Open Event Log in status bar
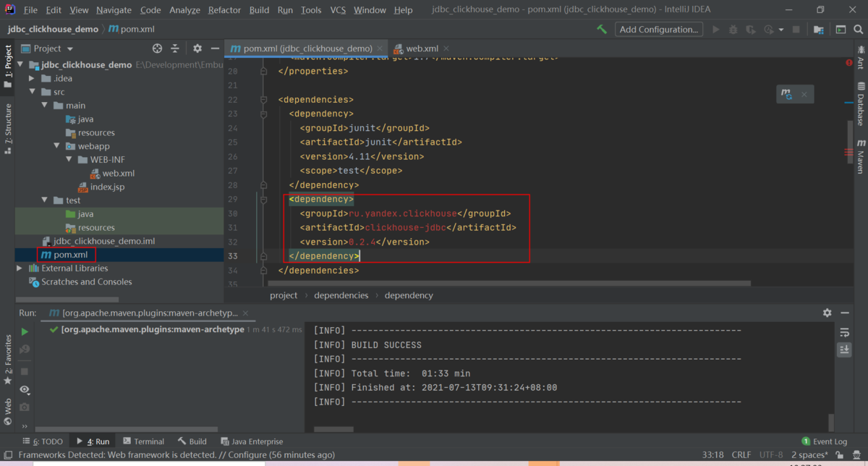868x466 pixels. tap(825, 441)
